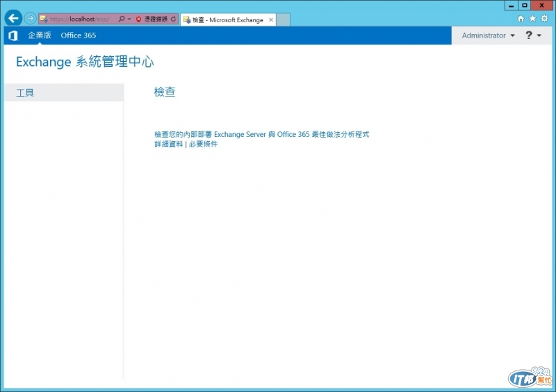This screenshot has height=392, width=556.
Task: Close the browser window
Action: coord(541,6)
